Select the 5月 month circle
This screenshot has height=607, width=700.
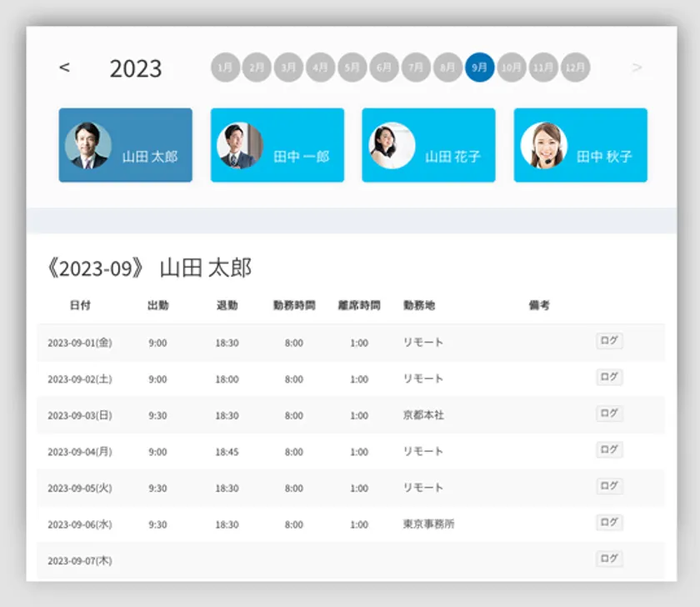pyautogui.click(x=352, y=68)
